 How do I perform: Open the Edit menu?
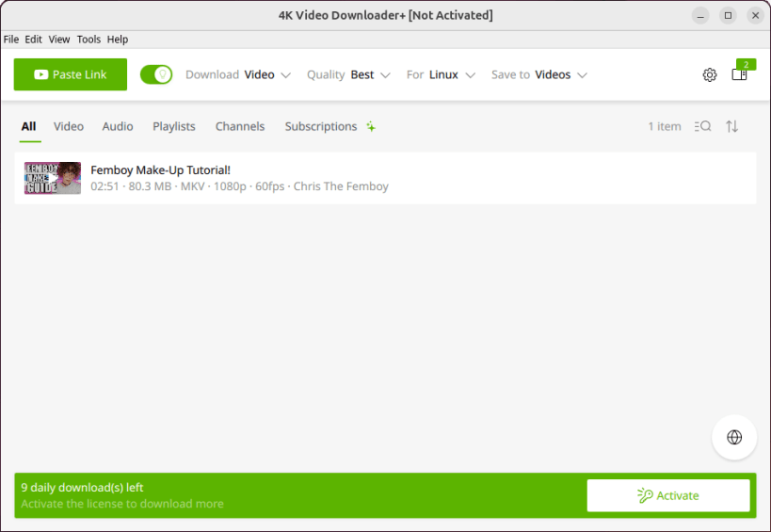tap(34, 40)
